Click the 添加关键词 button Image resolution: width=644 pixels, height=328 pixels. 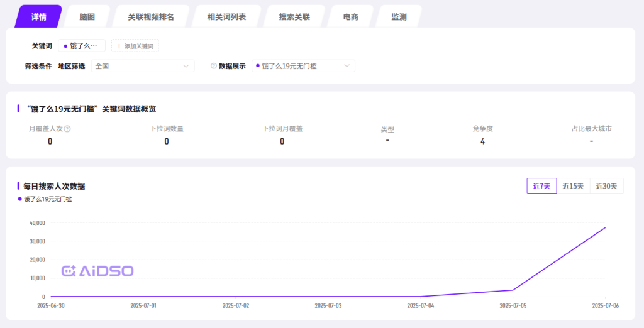point(135,46)
